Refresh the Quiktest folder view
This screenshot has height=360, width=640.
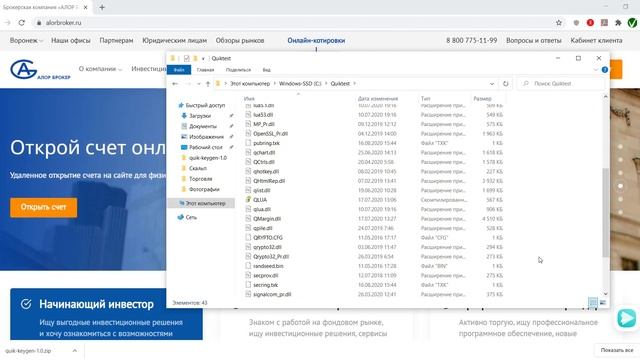pos(505,84)
